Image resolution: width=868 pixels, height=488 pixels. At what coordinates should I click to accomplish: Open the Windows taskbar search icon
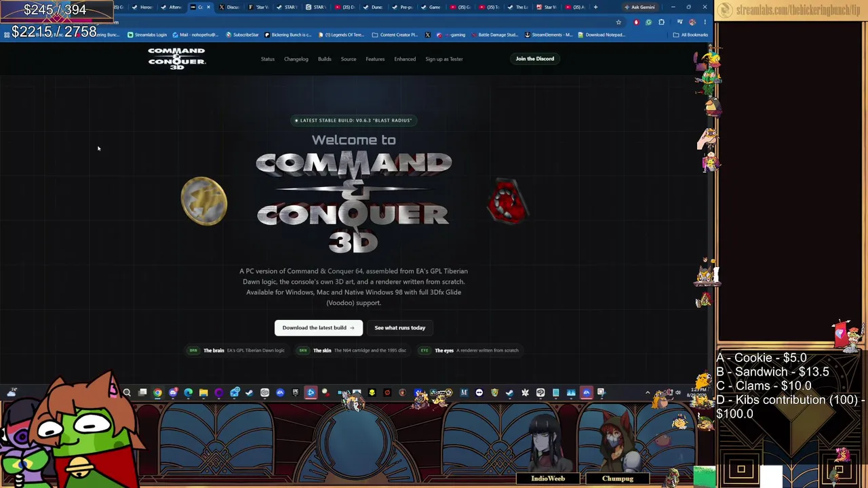coord(127,392)
